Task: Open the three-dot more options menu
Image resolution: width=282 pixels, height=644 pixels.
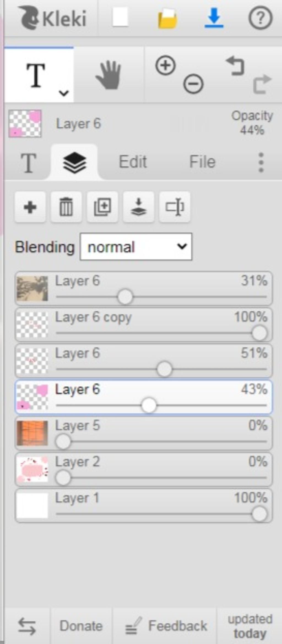Action: click(261, 163)
